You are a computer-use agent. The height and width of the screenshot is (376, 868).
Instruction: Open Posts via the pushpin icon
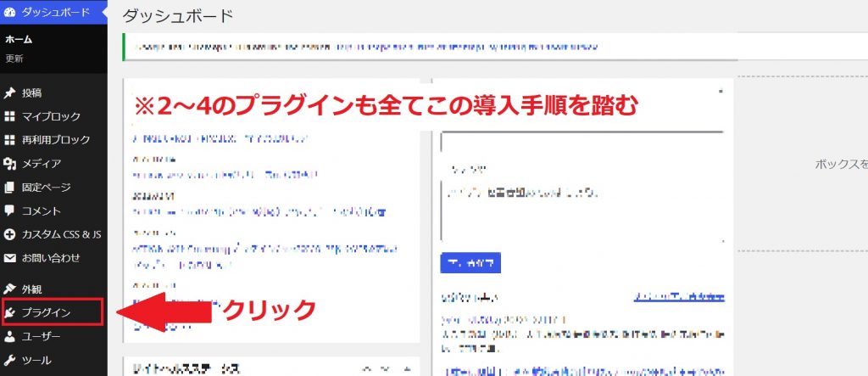[x=10, y=93]
